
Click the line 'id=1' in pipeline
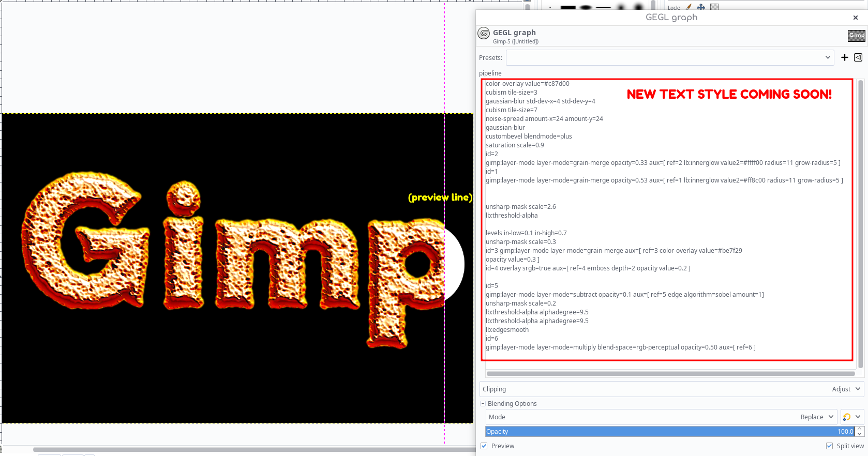tap(492, 172)
